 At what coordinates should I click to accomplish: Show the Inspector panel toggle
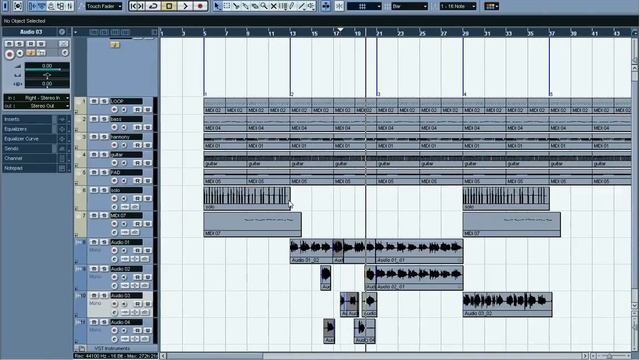point(33,6)
